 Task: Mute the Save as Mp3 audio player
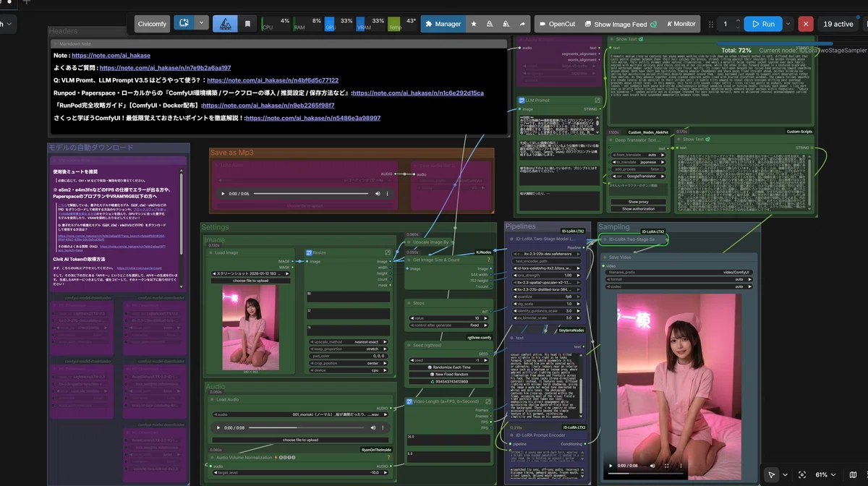pos(377,194)
